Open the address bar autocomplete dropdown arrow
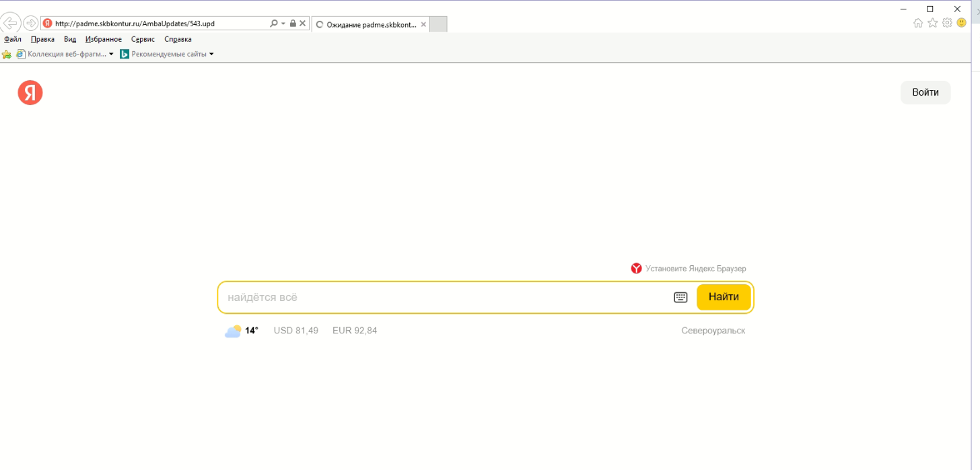 point(283,23)
